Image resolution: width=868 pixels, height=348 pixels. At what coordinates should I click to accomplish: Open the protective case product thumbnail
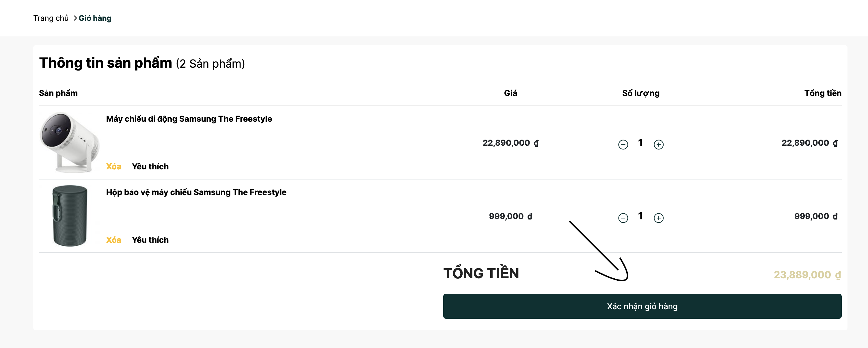coord(70,216)
